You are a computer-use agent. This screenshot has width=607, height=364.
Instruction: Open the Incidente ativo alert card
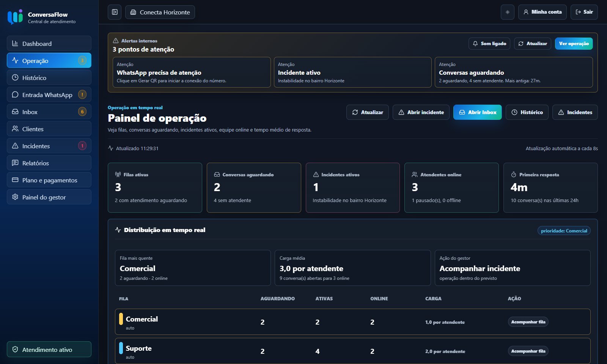pyautogui.click(x=353, y=72)
